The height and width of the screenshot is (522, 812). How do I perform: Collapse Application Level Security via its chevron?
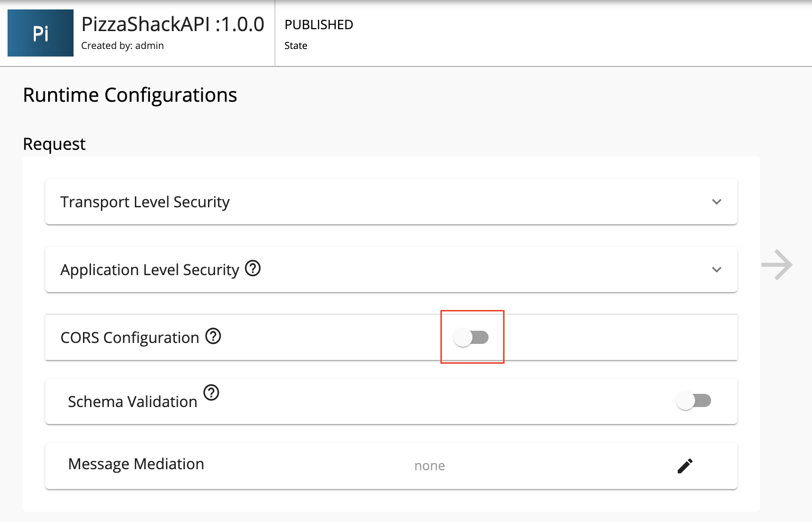[x=717, y=269]
